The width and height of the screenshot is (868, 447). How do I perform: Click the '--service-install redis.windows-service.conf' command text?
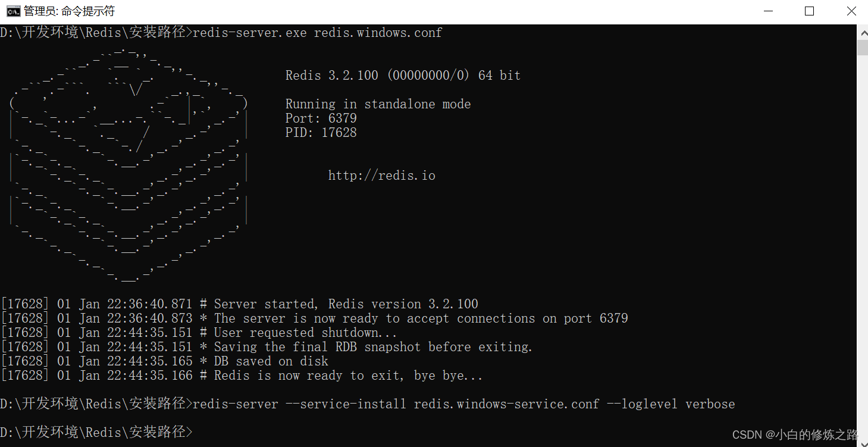[x=442, y=404]
